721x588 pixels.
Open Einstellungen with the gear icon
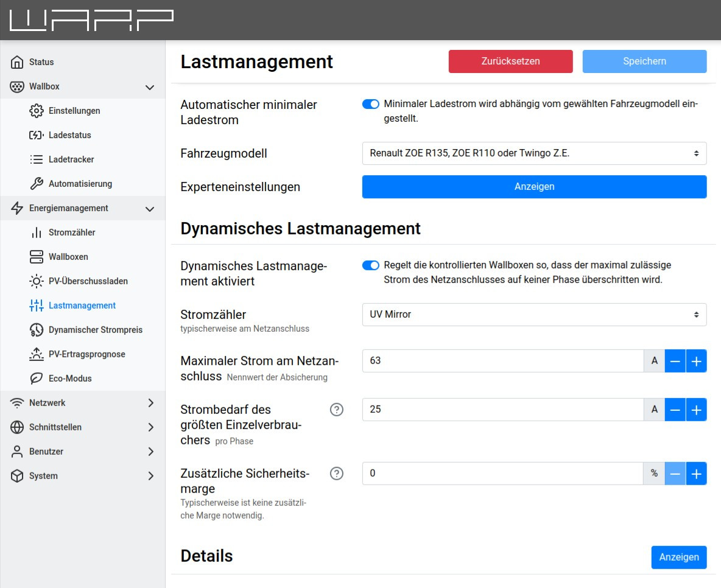37,111
